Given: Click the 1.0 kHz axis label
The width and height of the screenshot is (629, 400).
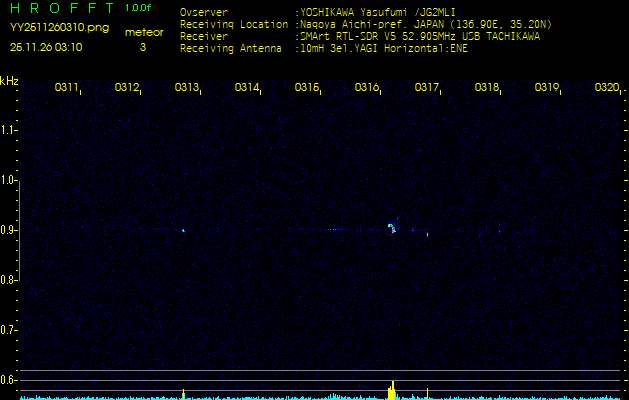Looking at the screenshot, I should pos(8,180).
